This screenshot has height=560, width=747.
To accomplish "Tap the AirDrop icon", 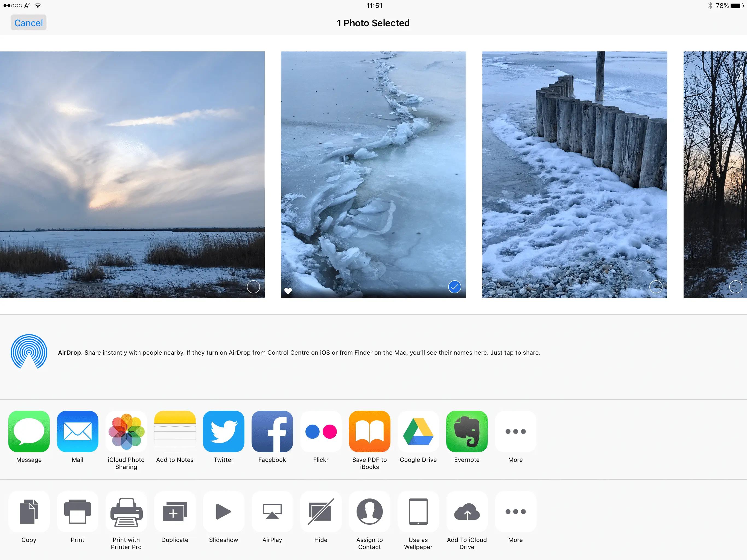I will [x=29, y=352].
